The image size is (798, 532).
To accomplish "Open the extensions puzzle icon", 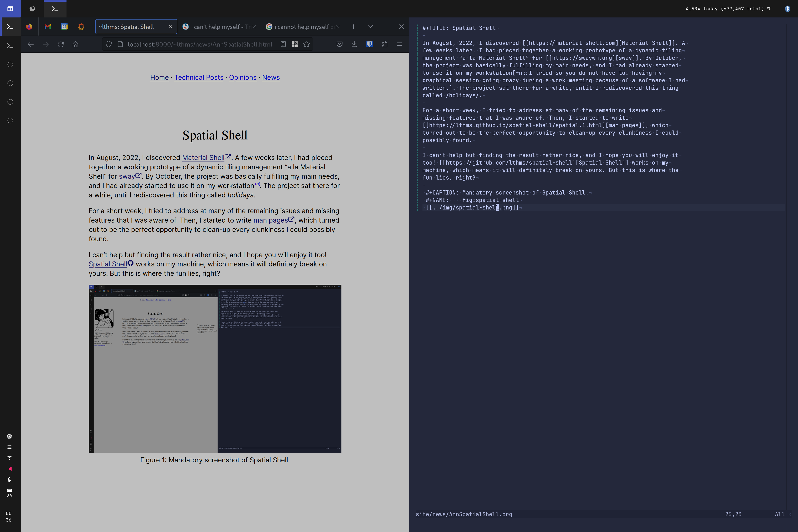I will 384,44.
